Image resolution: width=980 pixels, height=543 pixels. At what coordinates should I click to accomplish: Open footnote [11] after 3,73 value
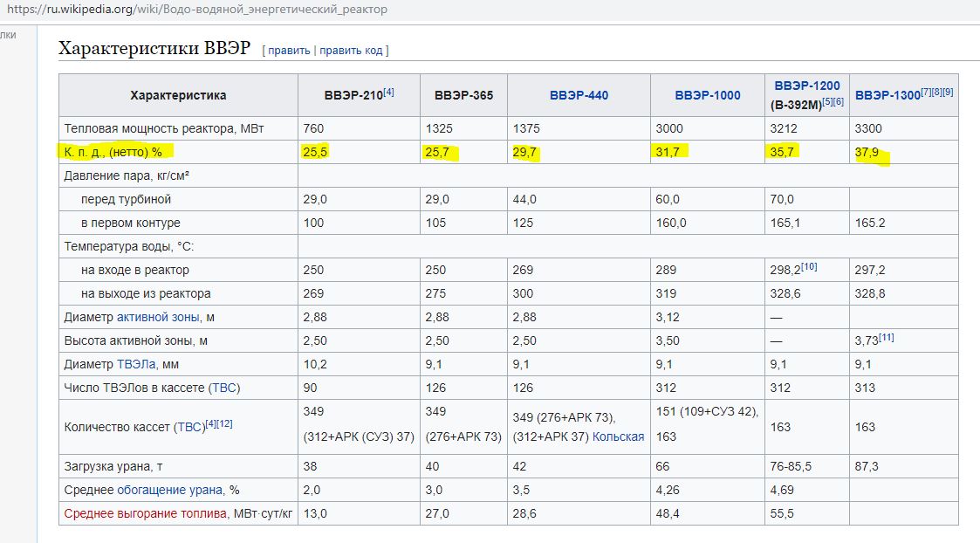tap(887, 337)
